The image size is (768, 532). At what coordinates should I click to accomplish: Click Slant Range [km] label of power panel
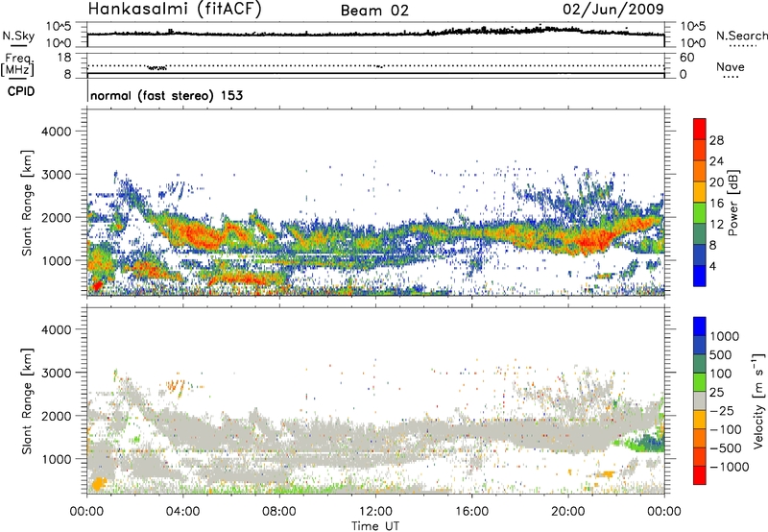[27, 203]
